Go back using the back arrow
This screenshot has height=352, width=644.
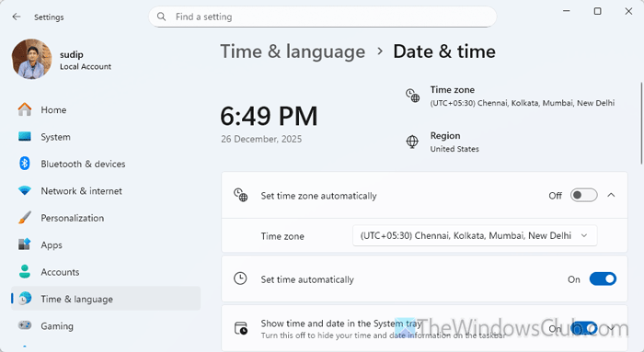[17, 17]
